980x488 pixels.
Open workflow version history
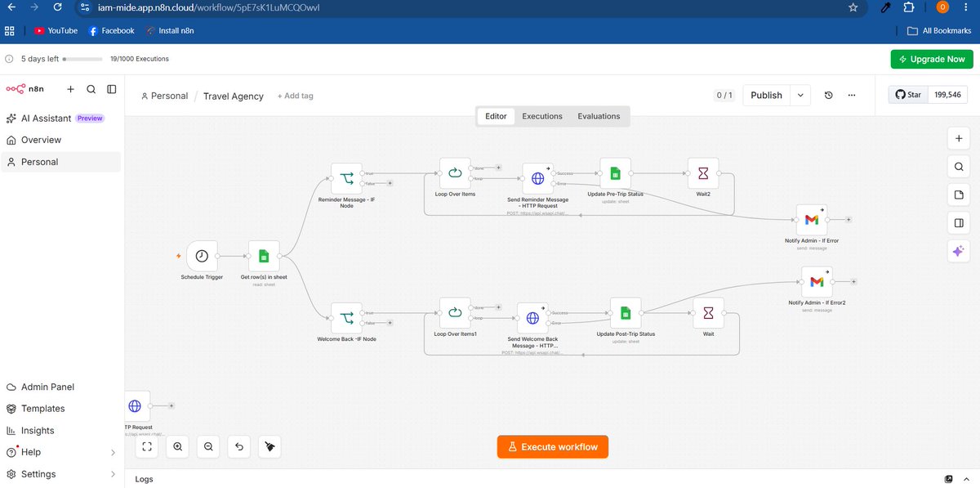coord(828,95)
